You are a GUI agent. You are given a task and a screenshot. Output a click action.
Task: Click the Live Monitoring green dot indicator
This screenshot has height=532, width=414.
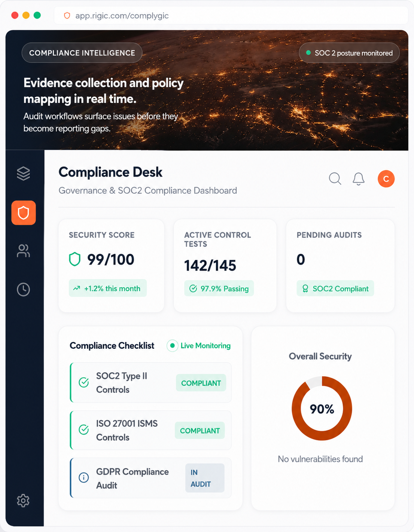[x=172, y=346]
